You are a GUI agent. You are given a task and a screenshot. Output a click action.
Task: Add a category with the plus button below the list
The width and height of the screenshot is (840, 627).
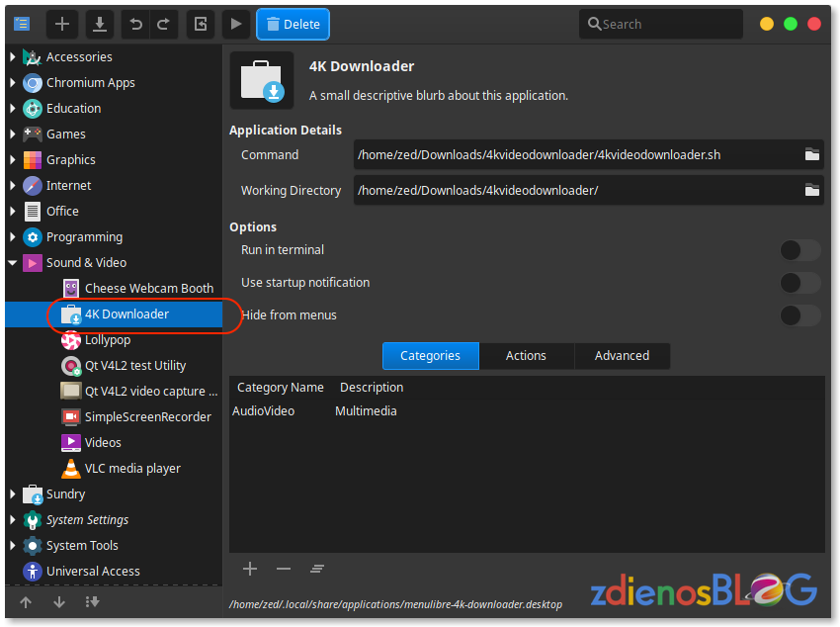pos(250,569)
